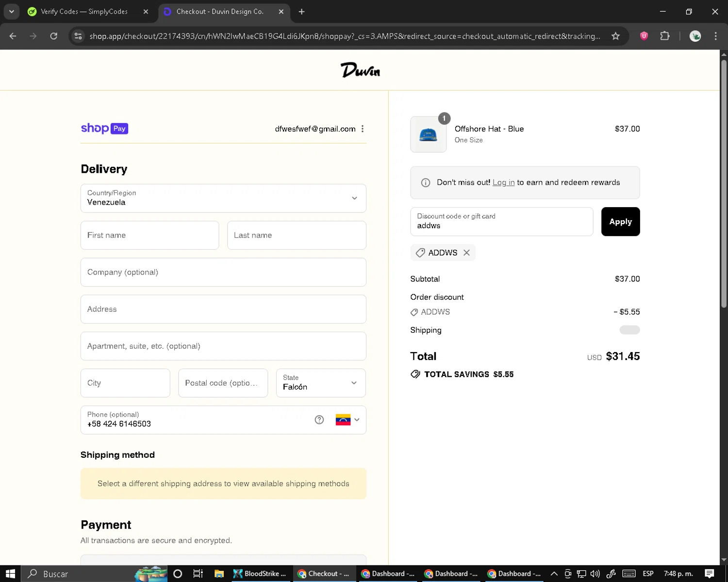Focus the Apartment, suite, etc. field
Image resolution: width=728 pixels, height=582 pixels.
223,346
